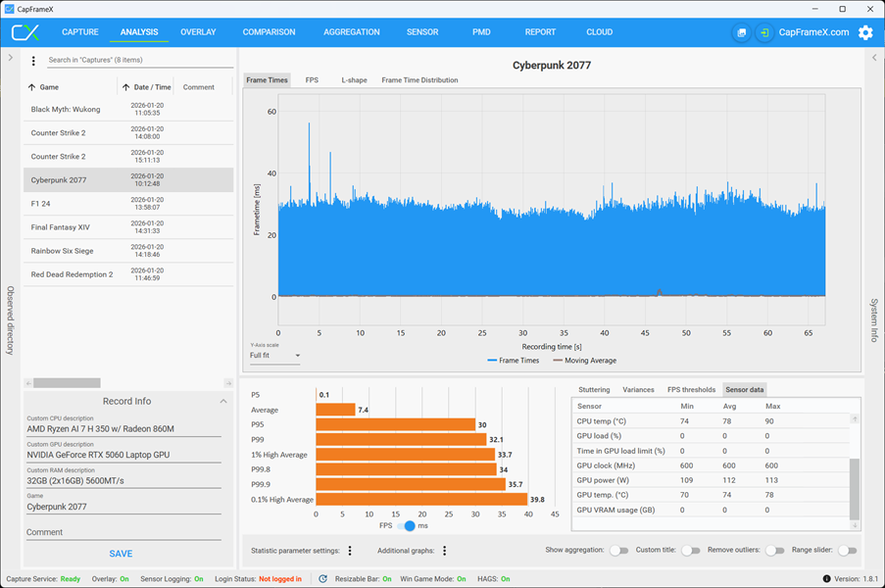
Task: Click the CapFrameX logo icon
Action: pos(25,32)
